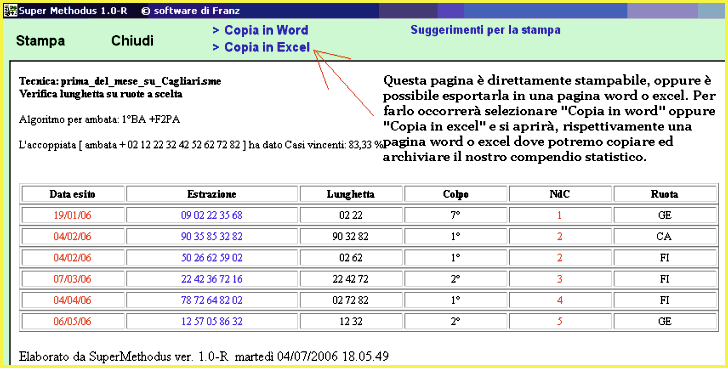Click the Colpo cell 7°
This screenshot has width=728, height=368.
(455, 215)
